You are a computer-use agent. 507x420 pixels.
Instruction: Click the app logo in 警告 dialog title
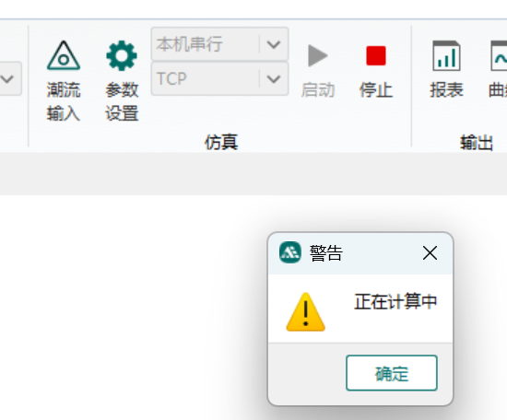[290, 252]
